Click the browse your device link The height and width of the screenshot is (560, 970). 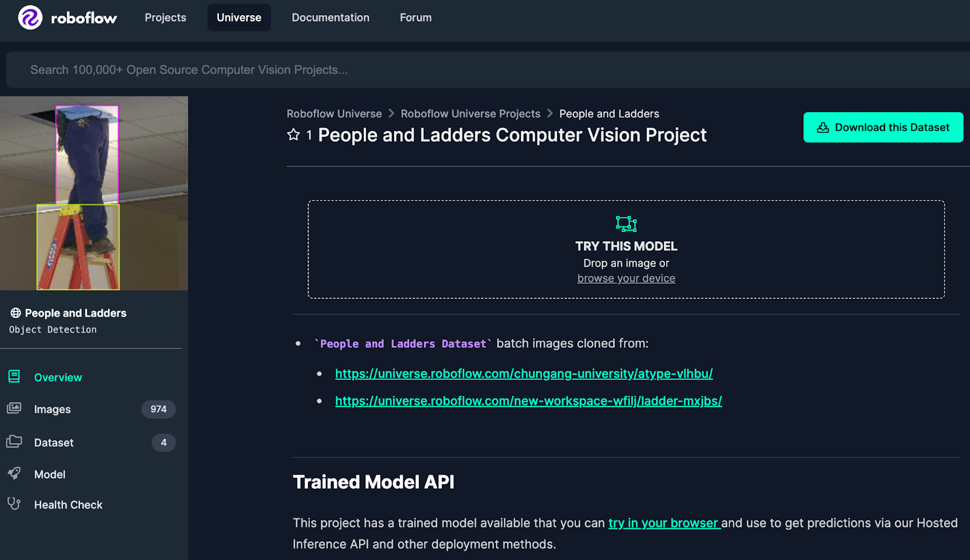pos(626,278)
